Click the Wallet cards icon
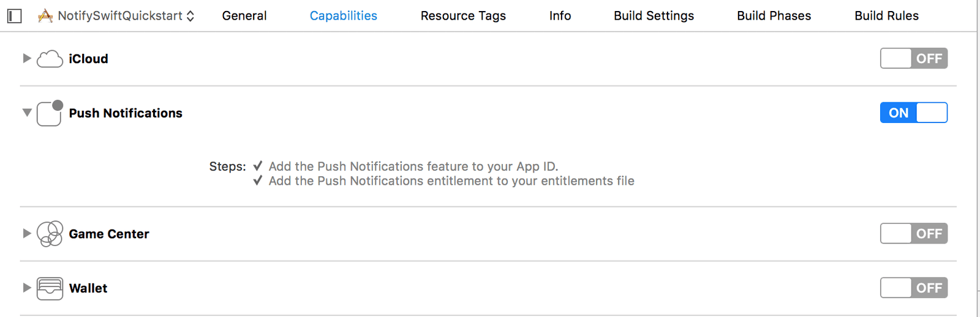This screenshot has width=980, height=317. [x=50, y=288]
